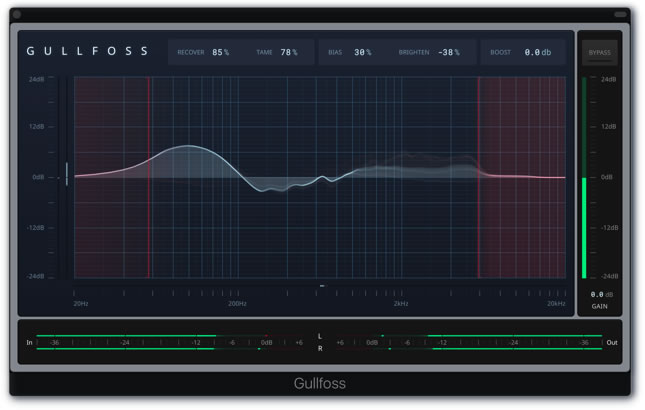Click the BIAS 30% value
Viewport: 645px width, 410px height.
pyautogui.click(x=363, y=52)
